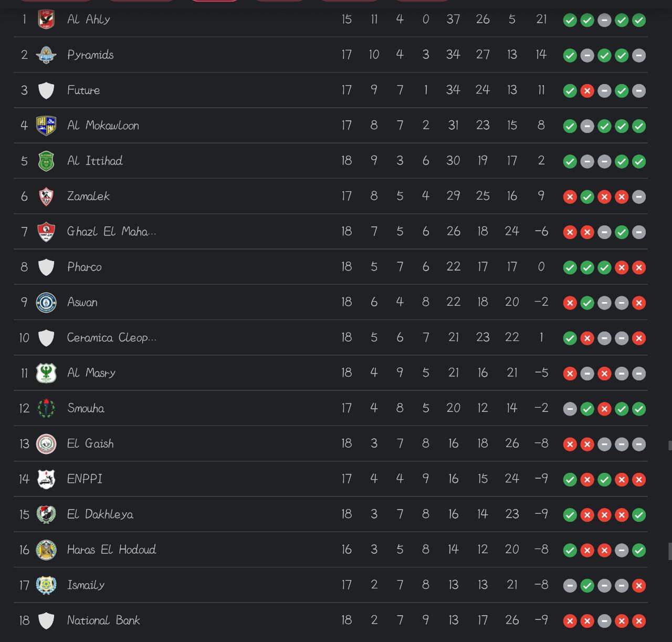Image resolution: width=672 pixels, height=642 pixels.
Task: Open the Ghazl El Mahalla team name
Action: coord(111,232)
